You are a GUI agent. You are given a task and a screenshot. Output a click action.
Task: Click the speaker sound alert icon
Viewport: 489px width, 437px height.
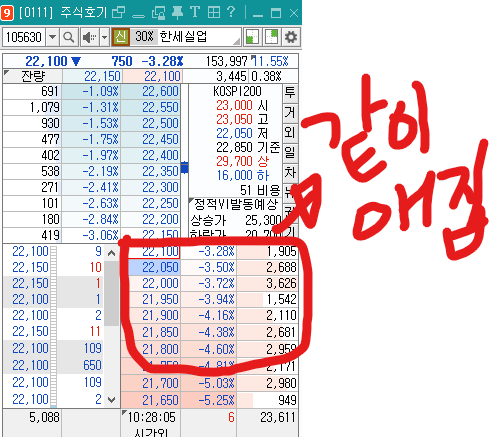[89, 37]
